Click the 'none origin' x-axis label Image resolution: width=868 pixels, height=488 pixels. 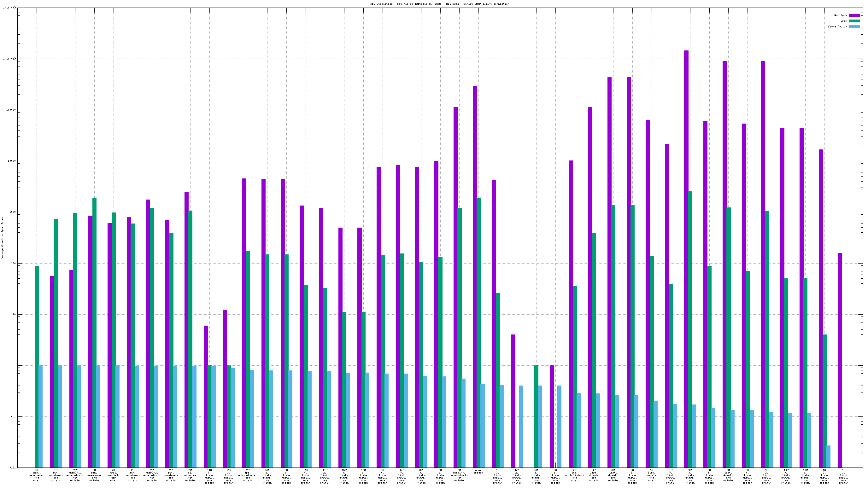478,472
